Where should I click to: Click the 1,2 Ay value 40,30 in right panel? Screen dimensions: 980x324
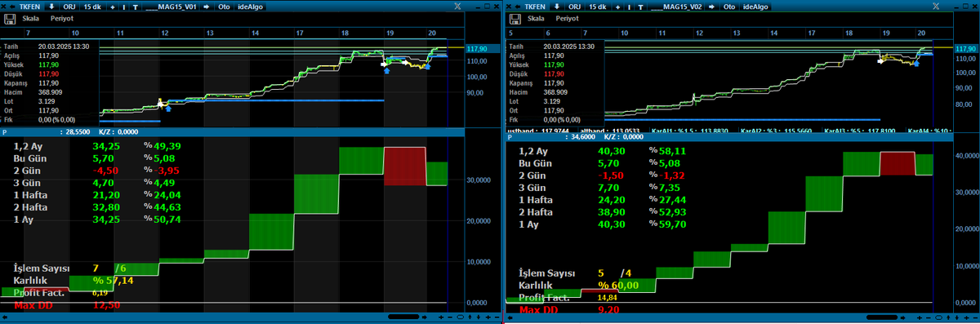612,151
